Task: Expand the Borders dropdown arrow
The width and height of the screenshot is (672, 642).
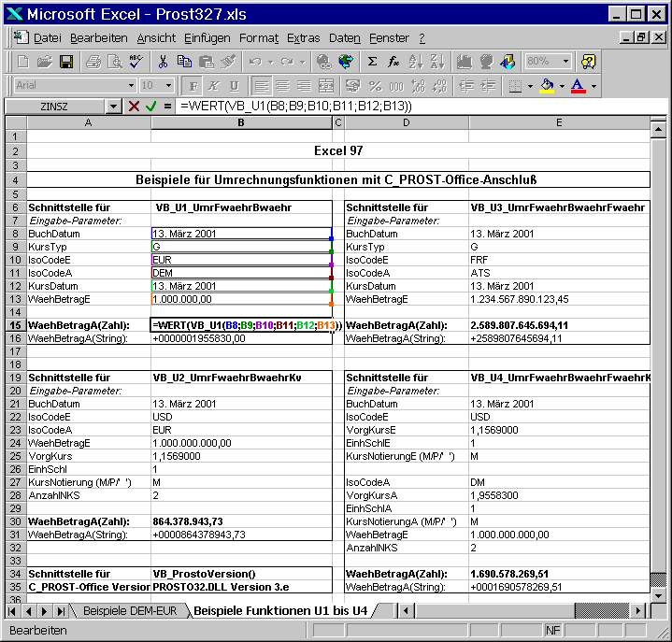Action: (x=531, y=86)
